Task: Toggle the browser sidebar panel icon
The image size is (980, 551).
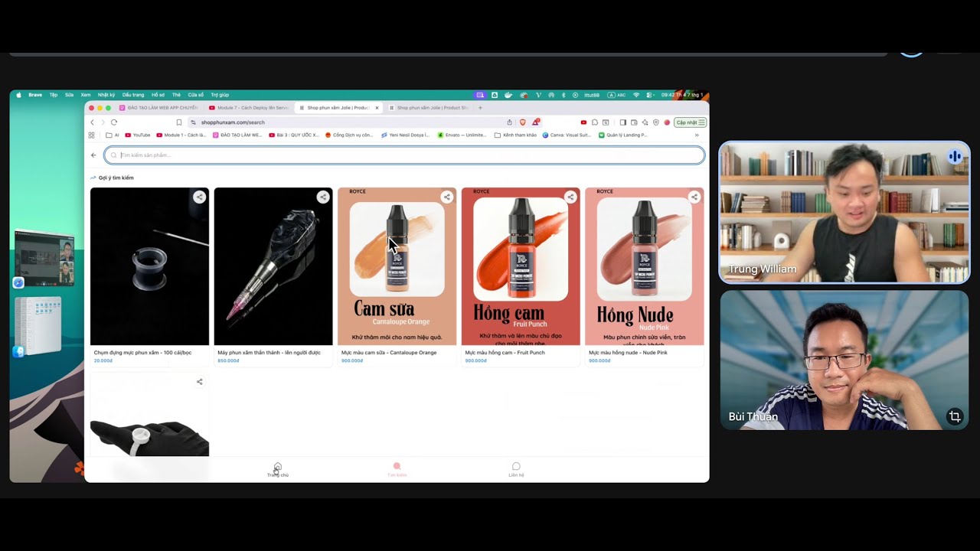Action: click(x=623, y=122)
